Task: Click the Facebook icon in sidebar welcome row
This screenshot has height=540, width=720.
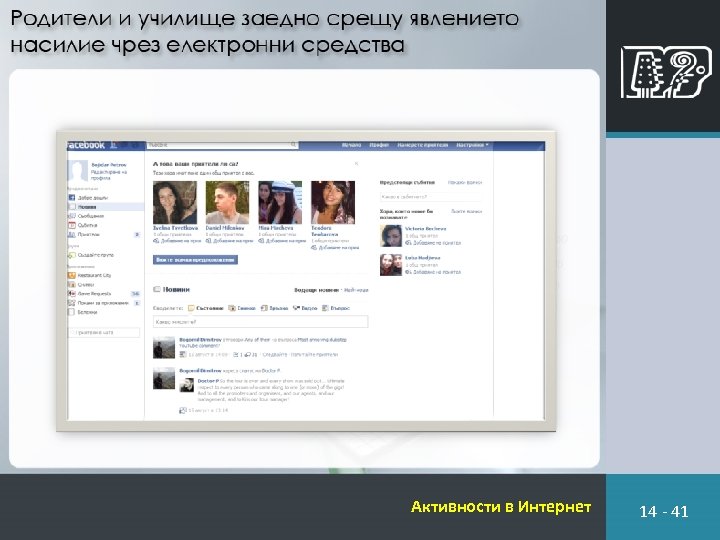Action: (72, 197)
